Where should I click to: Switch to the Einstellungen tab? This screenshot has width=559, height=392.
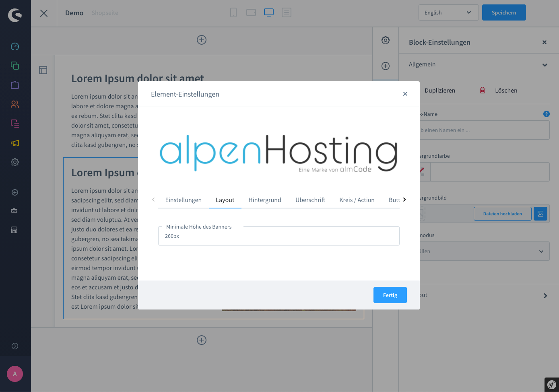(184, 200)
